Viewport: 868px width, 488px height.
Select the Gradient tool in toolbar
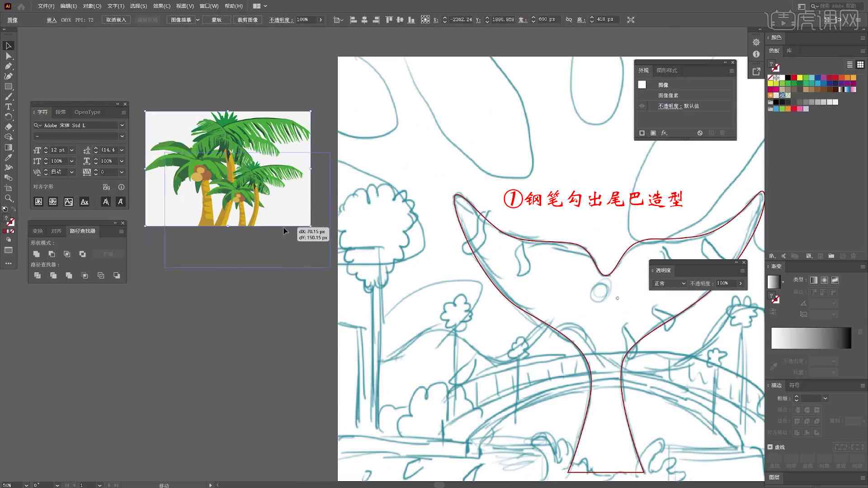9,147
